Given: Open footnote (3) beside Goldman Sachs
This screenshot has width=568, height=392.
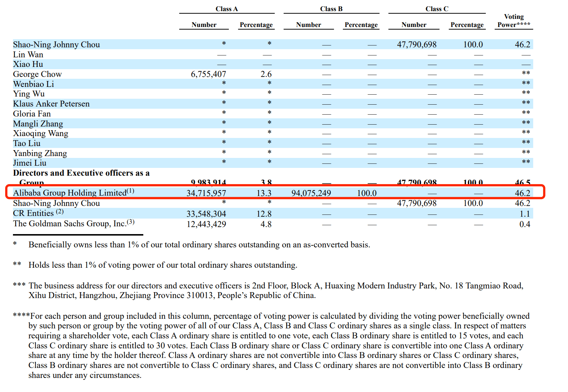Looking at the screenshot, I should point(131,222).
